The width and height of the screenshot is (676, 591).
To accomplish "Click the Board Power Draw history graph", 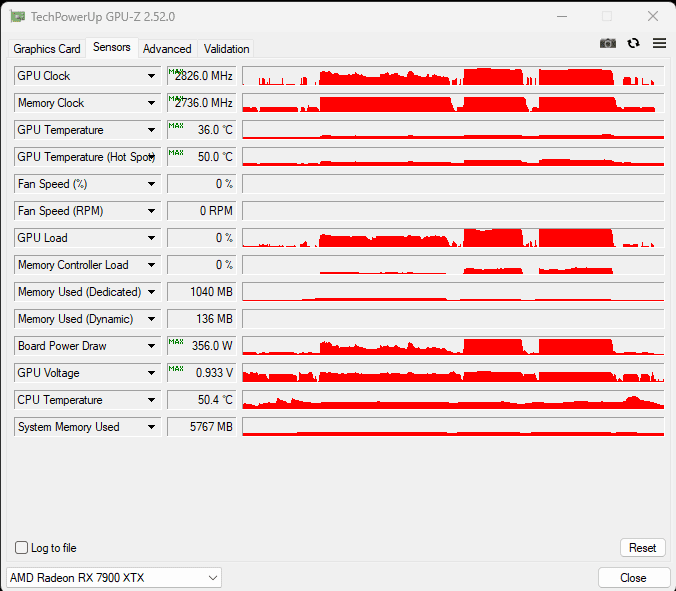I will tap(453, 346).
